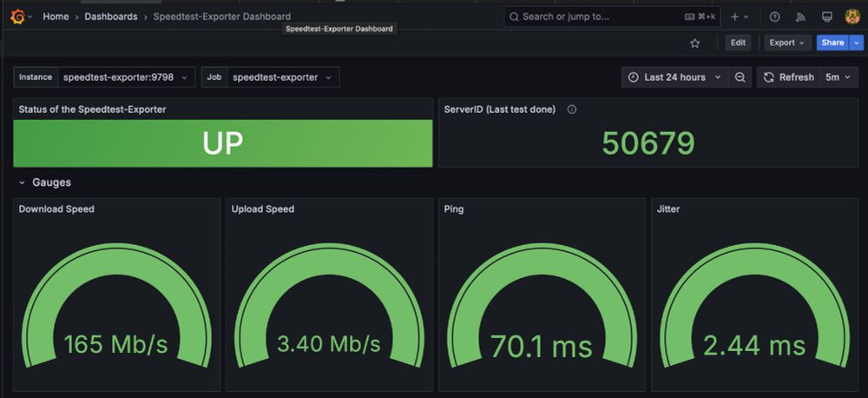Click the Download Speed panel title

click(x=56, y=209)
